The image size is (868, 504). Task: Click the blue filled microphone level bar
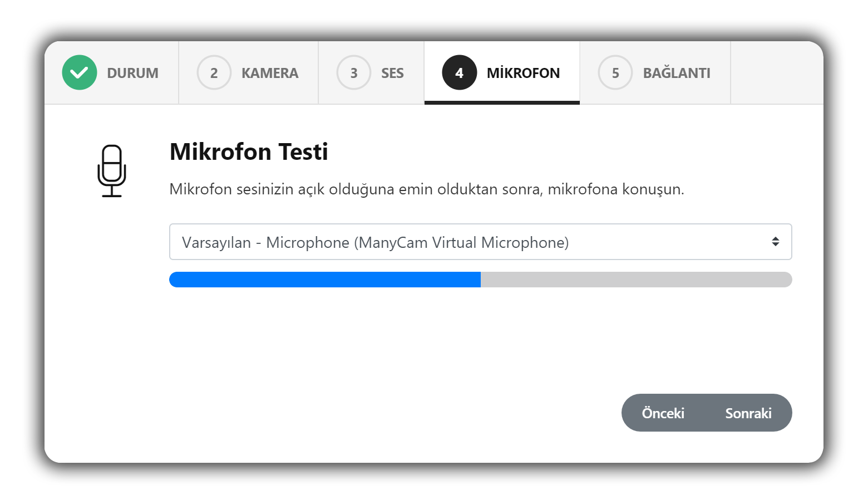[325, 280]
